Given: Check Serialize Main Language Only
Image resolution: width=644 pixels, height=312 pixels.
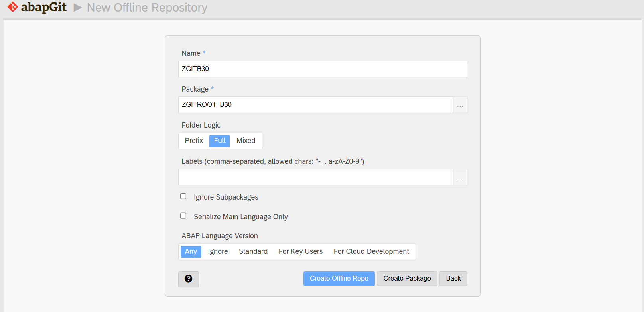Looking at the screenshot, I should (183, 216).
